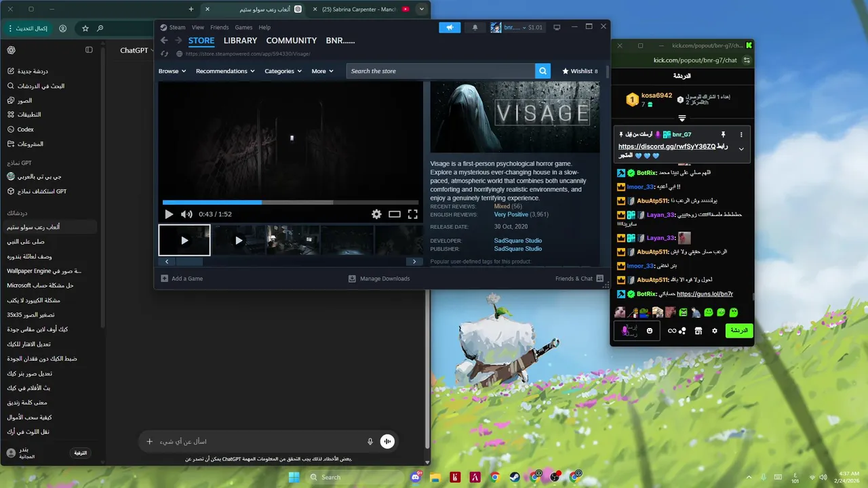Expand the Categories dropdown
The width and height of the screenshot is (868, 488).
283,71
